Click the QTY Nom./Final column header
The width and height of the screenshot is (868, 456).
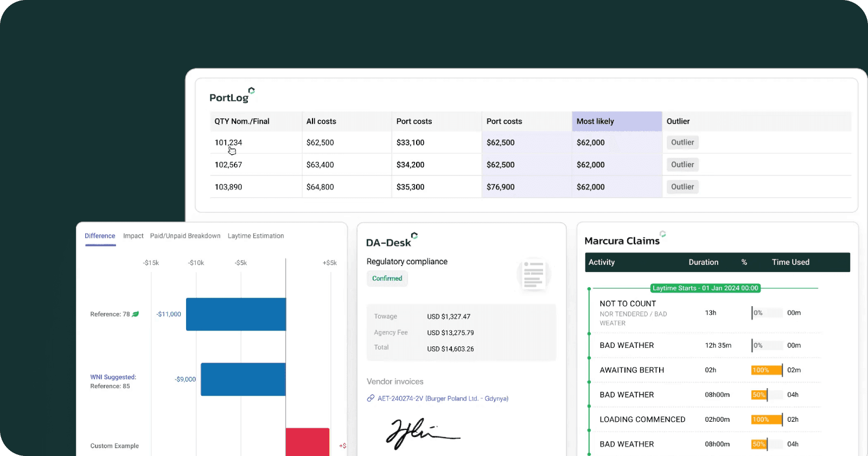[x=256, y=122]
